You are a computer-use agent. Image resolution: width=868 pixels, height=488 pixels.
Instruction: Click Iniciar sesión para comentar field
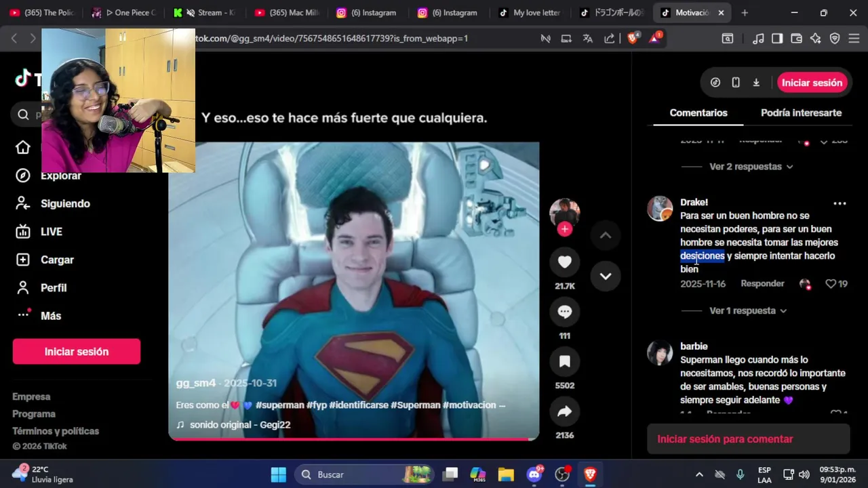[x=749, y=439]
